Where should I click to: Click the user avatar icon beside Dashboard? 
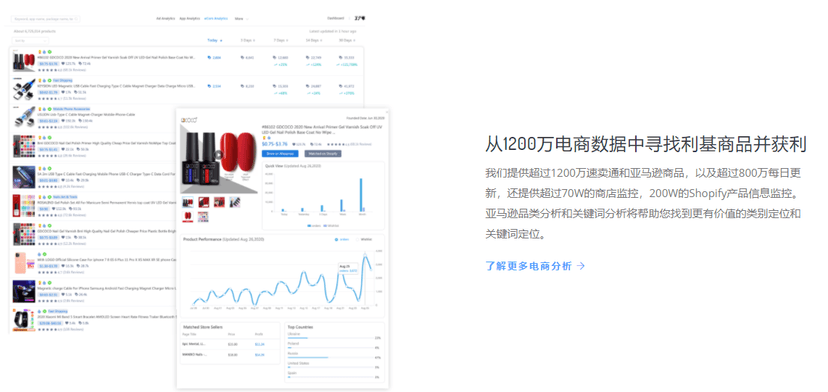click(x=363, y=18)
